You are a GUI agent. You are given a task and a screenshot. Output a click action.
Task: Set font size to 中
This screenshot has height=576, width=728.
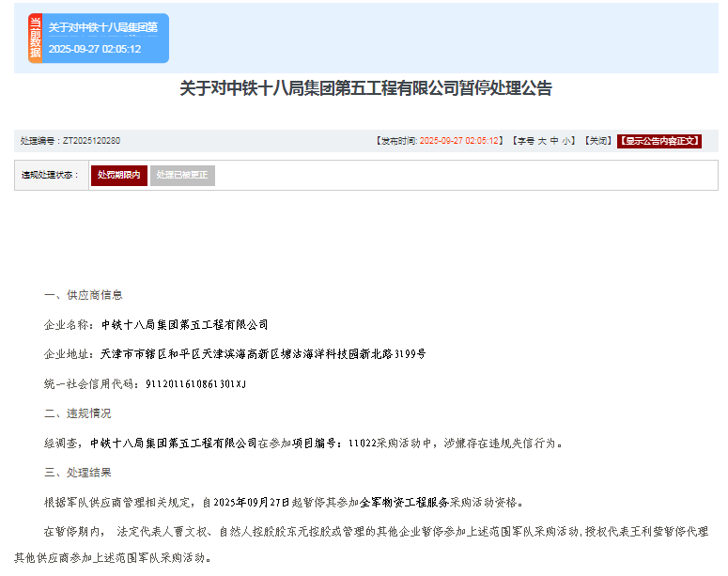(554, 141)
